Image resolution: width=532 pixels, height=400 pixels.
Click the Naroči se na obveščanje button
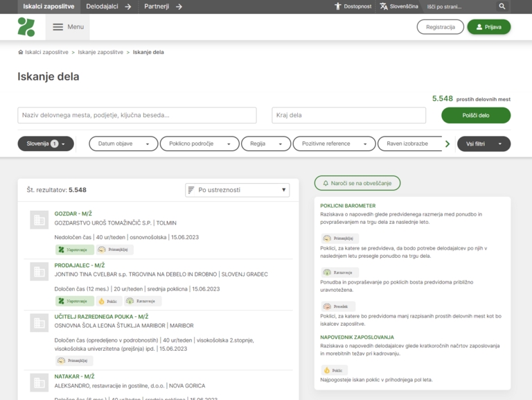point(357,183)
